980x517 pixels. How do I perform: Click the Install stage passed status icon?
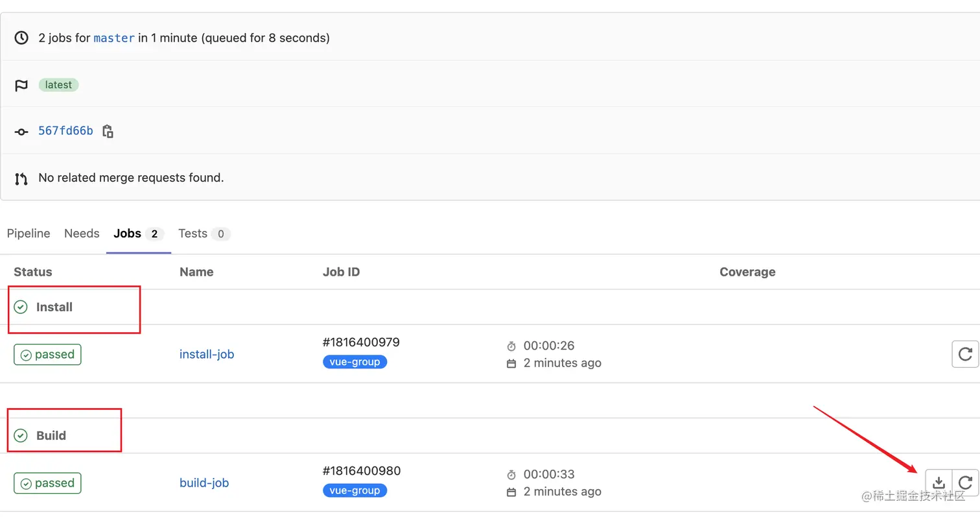click(21, 307)
